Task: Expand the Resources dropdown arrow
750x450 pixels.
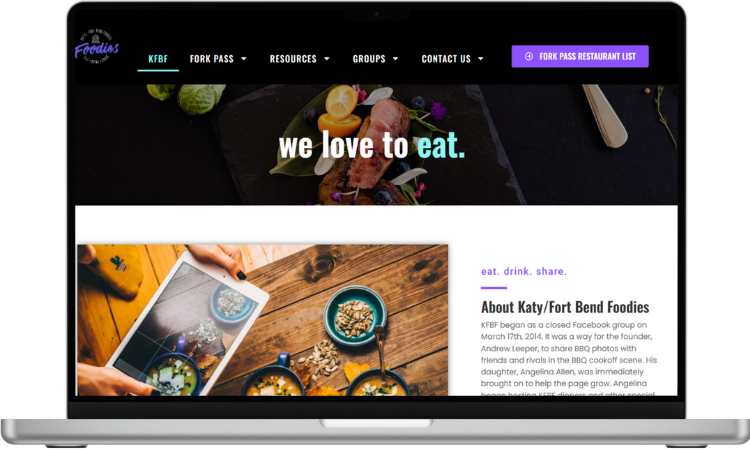Action: click(327, 59)
